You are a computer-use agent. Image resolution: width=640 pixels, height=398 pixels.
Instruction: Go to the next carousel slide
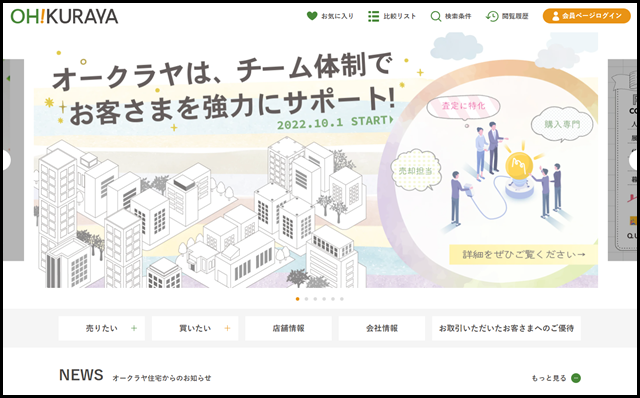[x=633, y=160]
